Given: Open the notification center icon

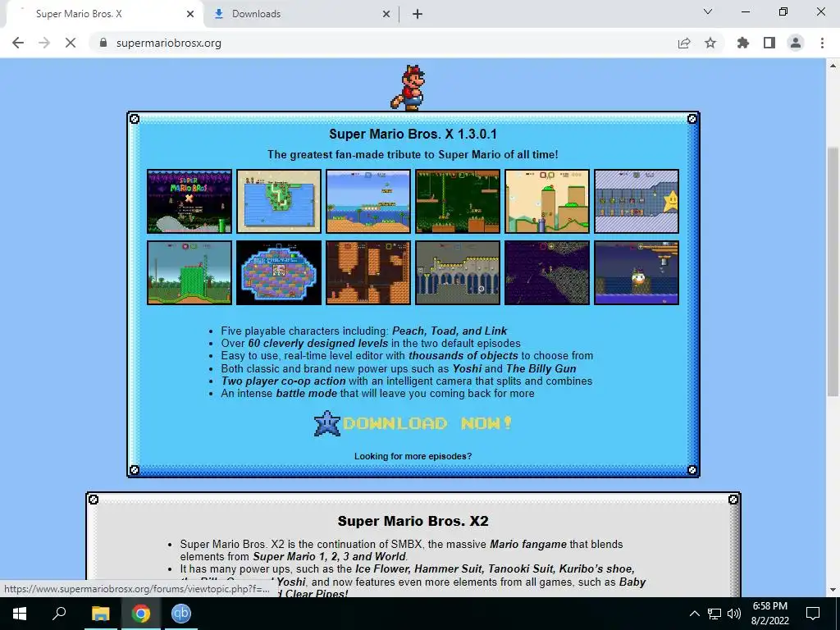Looking at the screenshot, I should pos(813,614).
